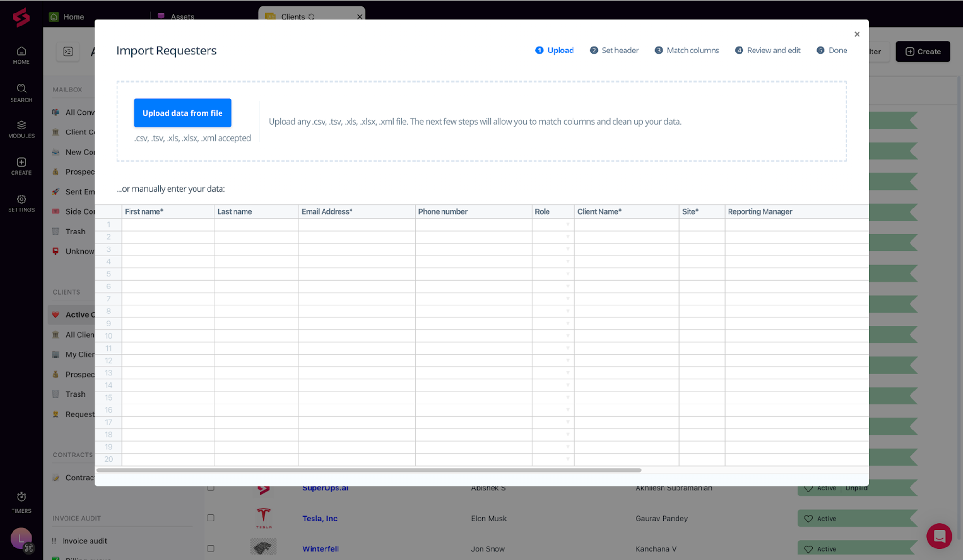Close the Import Requesters dialog
This screenshot has height=560, width=963.
[x=857, y=34]
